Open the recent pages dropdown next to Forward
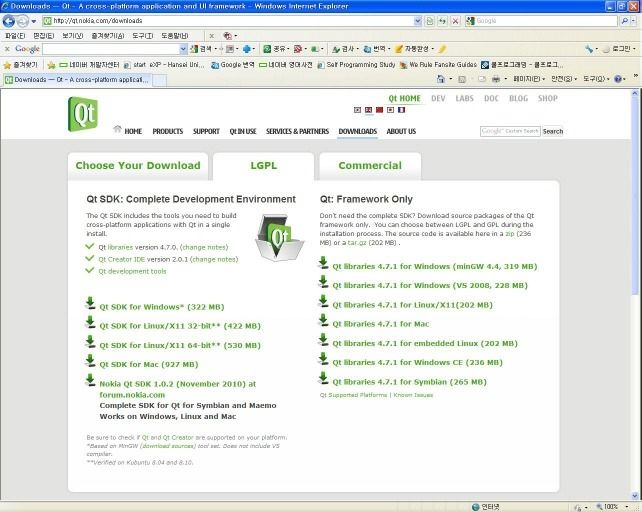Screen dimensions: 642x512 [34, 21]
